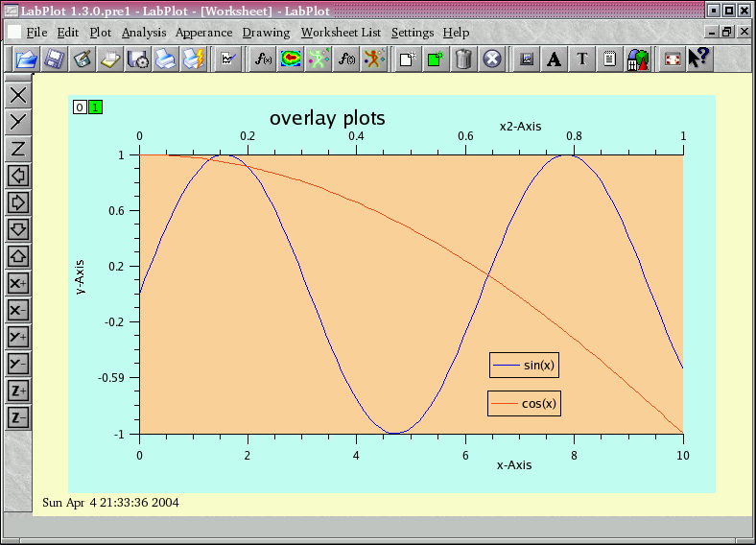Click the What's This help arrow icon
This screenshot has height=545, width=756.
click(698, 59)
